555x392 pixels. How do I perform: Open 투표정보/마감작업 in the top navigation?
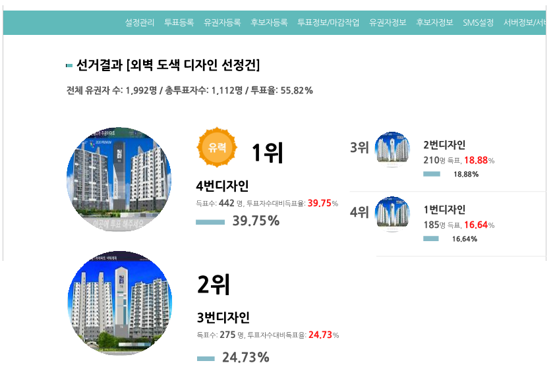coord(328,22)
